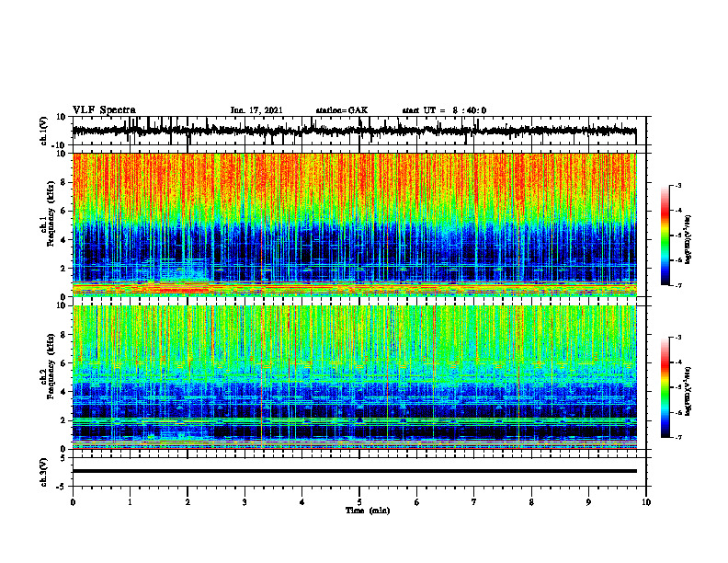Screen dimensions: 728x563
Task: Click the "Time (min)" x-axis label
Action: (368, 511)
